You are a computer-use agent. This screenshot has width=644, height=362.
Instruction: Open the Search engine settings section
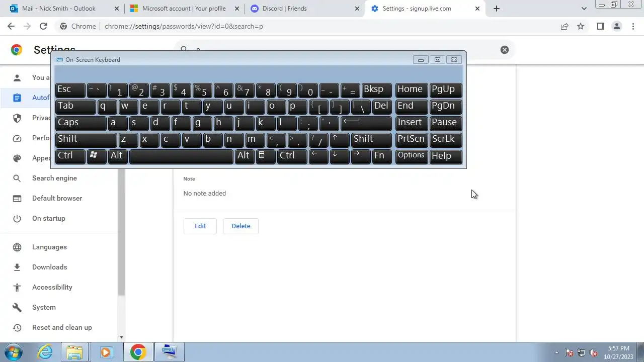(54, 178)
